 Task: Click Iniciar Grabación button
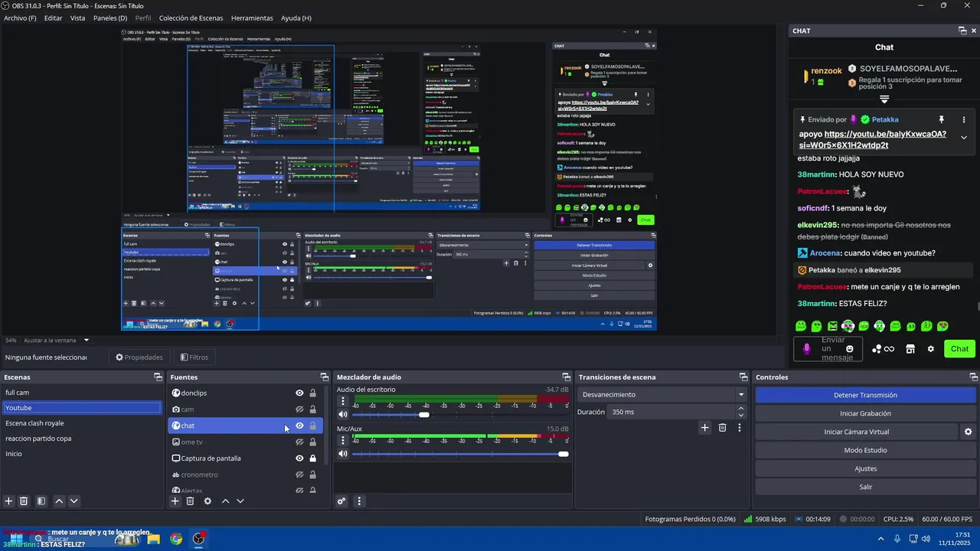[865, 413]
